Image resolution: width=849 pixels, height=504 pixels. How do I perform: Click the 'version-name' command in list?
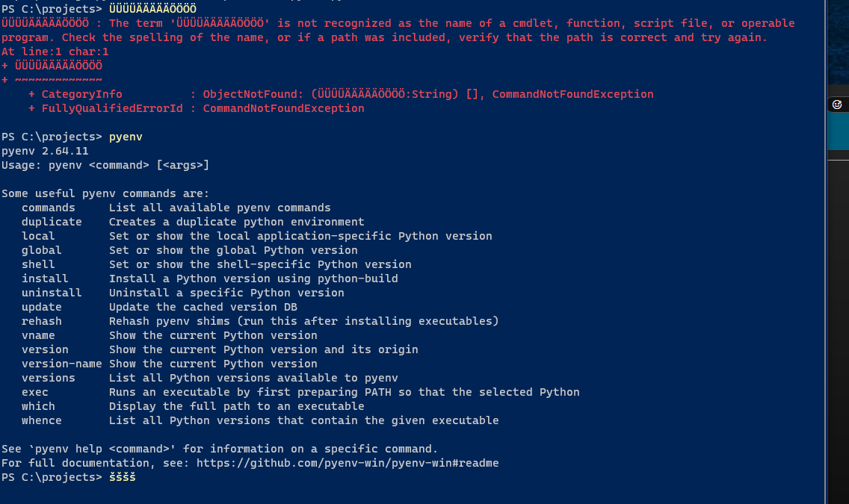click(x=62, y=364)
